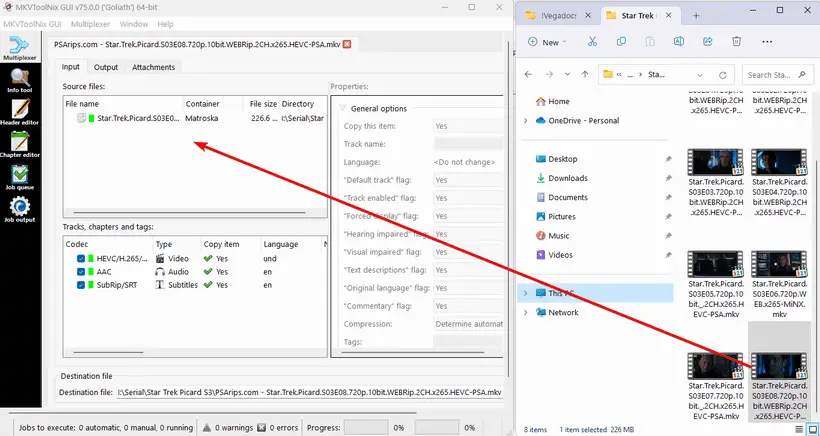The width and height of the screenshot is (820, 436).
Task: Switch to the Attachments tab
Action: 153,67
